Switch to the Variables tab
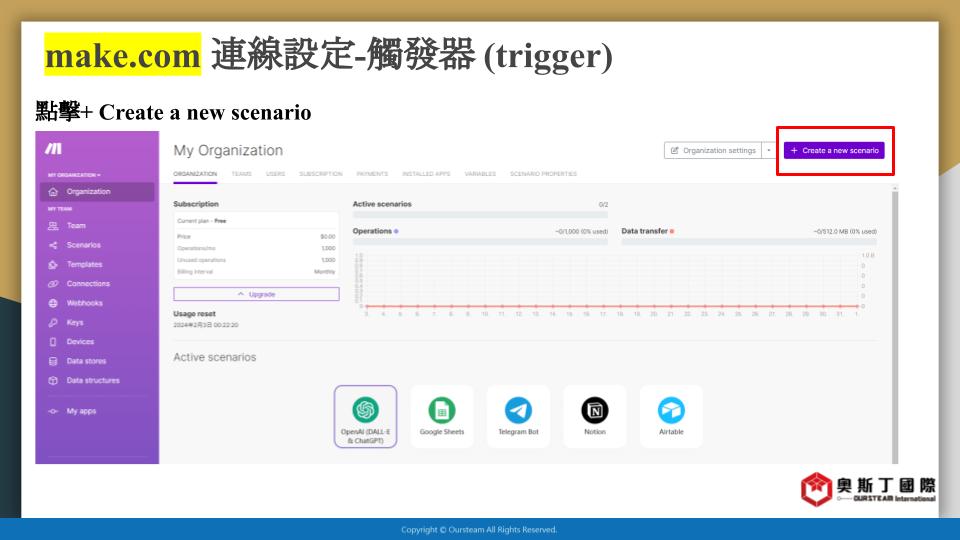 [x=480, y=174]
